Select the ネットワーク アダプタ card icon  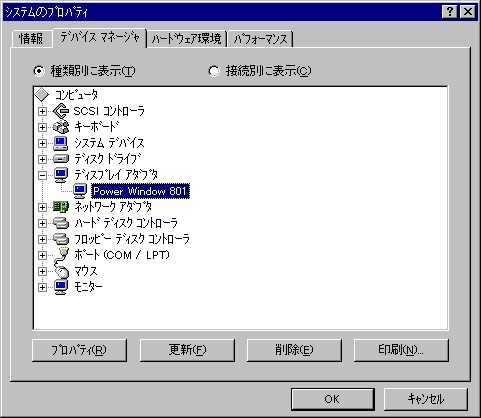coord(61,207)
